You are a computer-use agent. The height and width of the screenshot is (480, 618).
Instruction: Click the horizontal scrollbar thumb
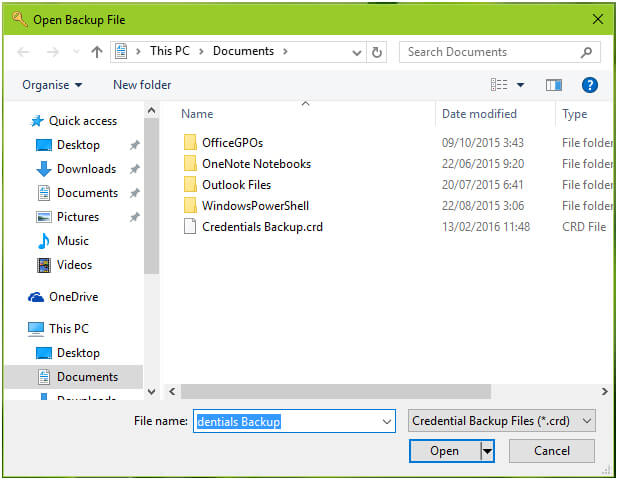tap(336, 391)
